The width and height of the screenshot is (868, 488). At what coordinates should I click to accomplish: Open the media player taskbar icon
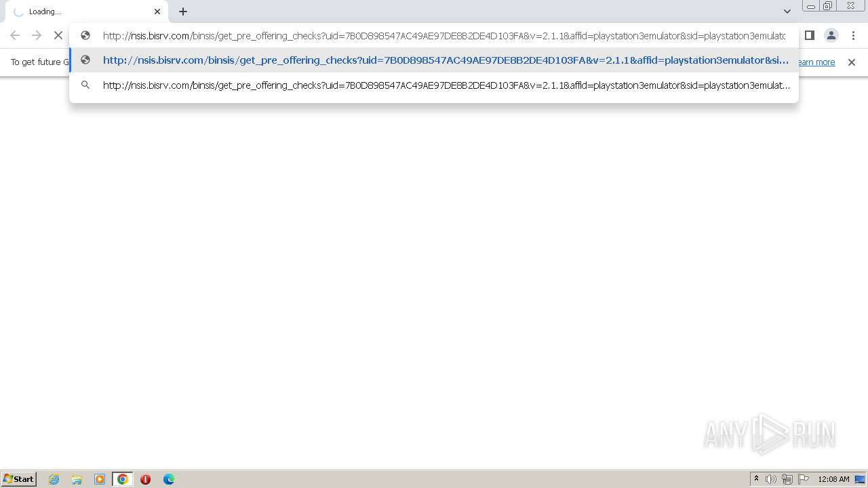coord(100,479)
